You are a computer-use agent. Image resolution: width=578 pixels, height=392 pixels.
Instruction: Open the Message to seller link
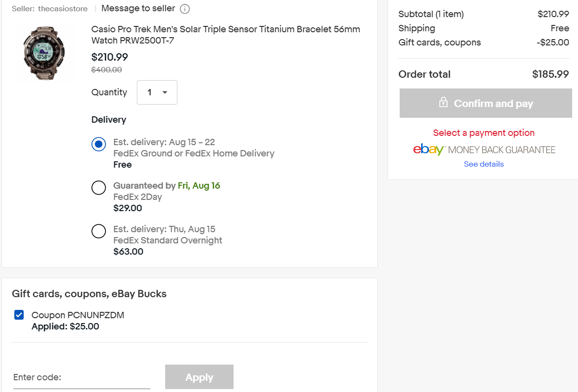point(138,8)
